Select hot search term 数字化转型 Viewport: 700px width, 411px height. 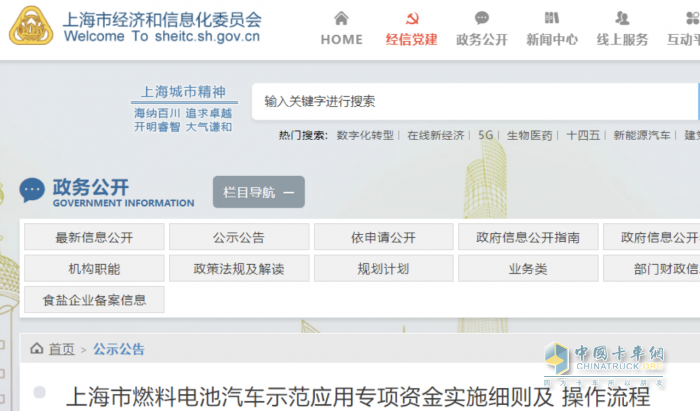(x=365, y=135)
